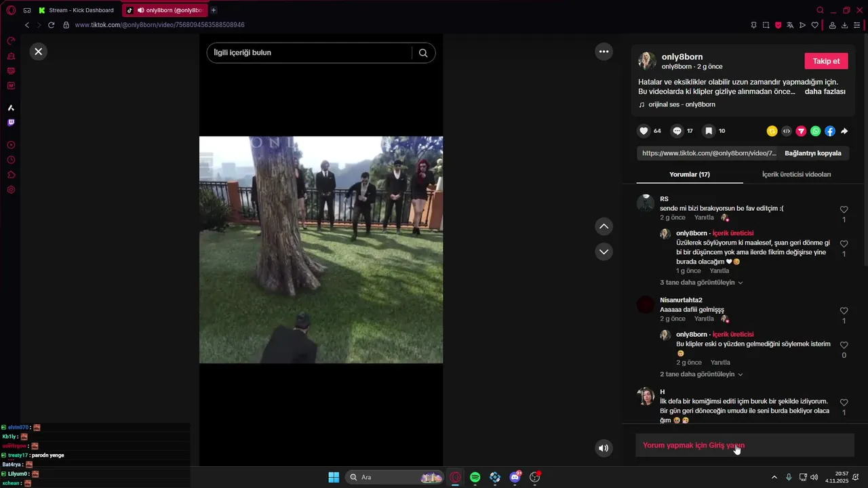Expand 3 tane daha görüntüleyin replies
This screenshot has height=488, width=868.
tap(701, 282)
